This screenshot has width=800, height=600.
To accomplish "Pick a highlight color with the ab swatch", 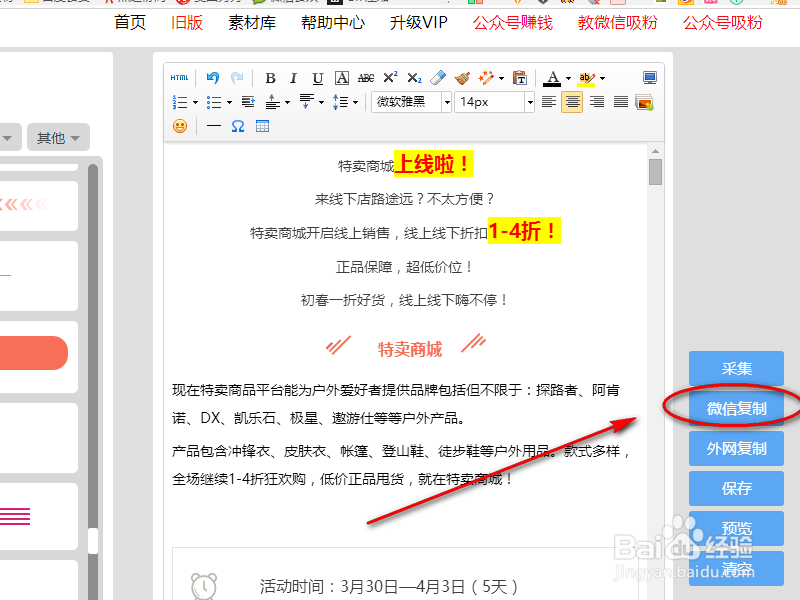I will (587, 76).
